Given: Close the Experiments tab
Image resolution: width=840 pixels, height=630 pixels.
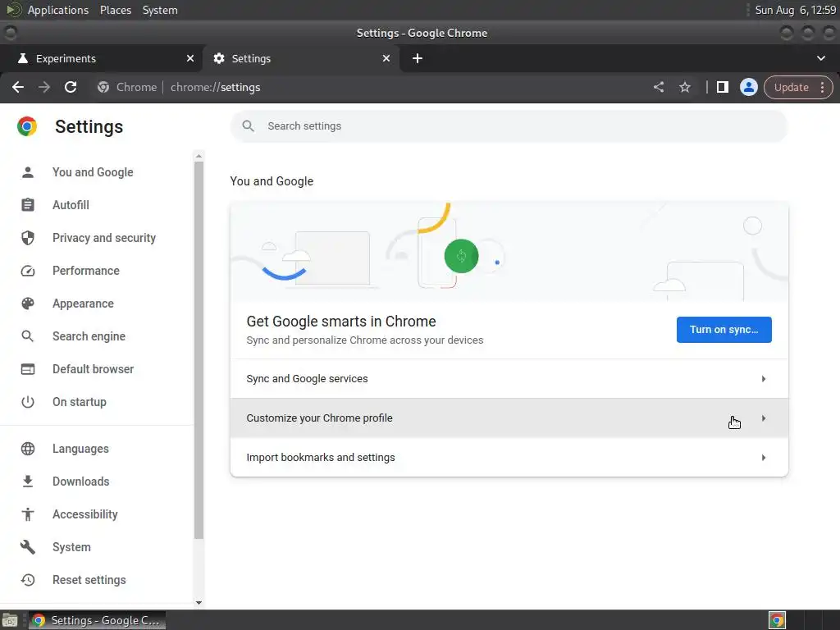Looking at the screenshot, I should pyautogui.click(x=190, y=58).
